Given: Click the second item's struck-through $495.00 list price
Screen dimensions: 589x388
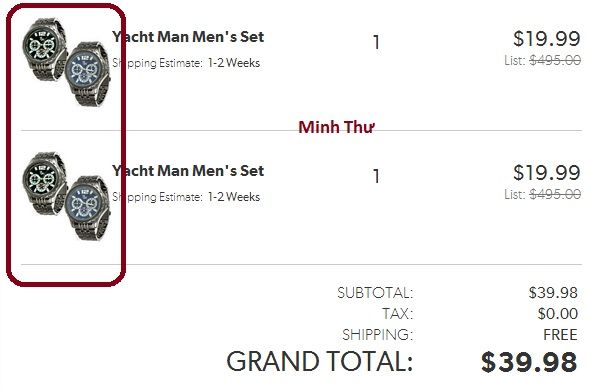Looking at the screenshot, I should [555, 194].
